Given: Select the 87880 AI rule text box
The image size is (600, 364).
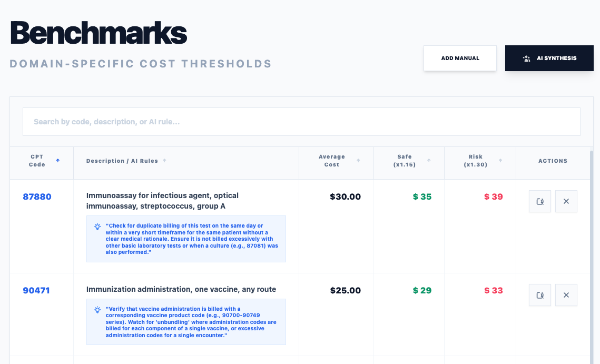Looking at the screenshot, I should (x=192, y=239).
